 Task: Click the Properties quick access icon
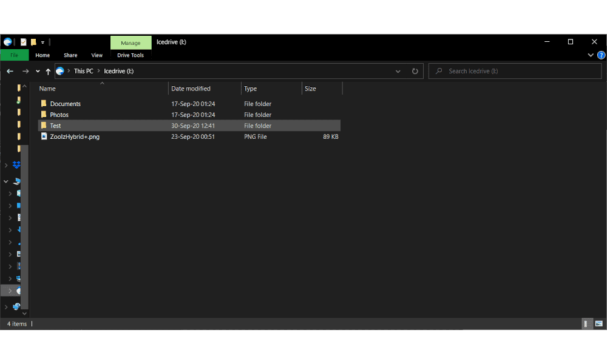pyautogui.click(x=23, y=42)
